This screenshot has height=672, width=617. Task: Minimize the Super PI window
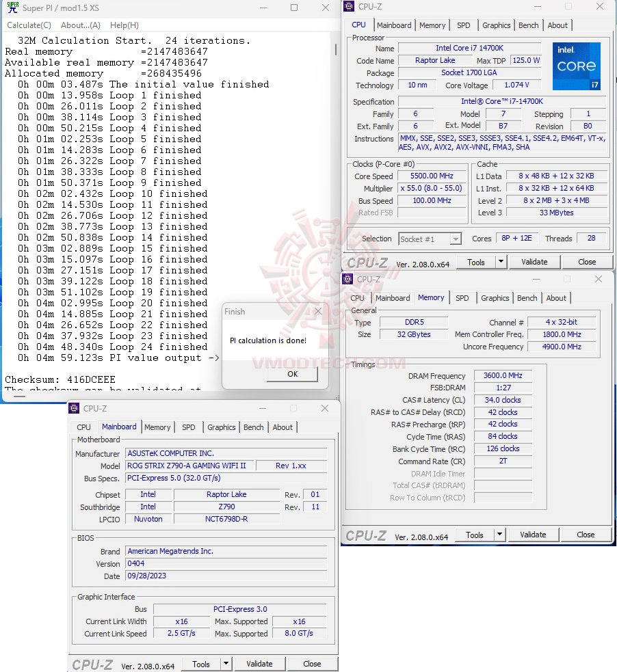(263, 8)
